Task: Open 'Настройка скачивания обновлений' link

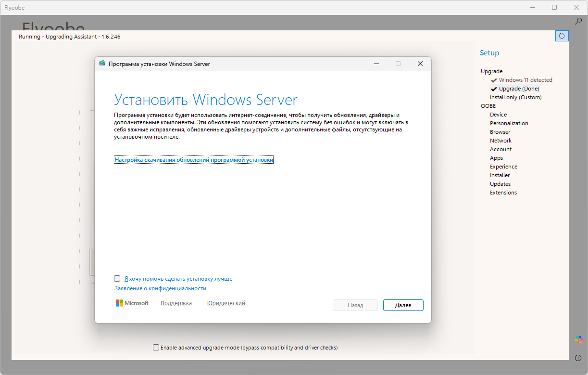Action: click(194, 160)
